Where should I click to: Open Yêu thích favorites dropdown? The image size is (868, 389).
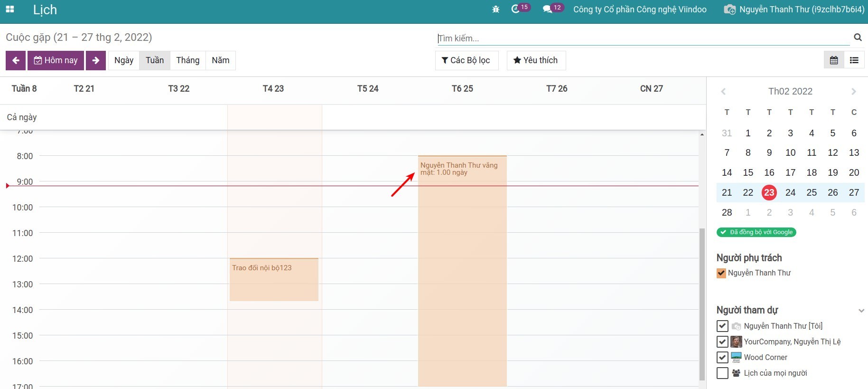coord(536,60)
